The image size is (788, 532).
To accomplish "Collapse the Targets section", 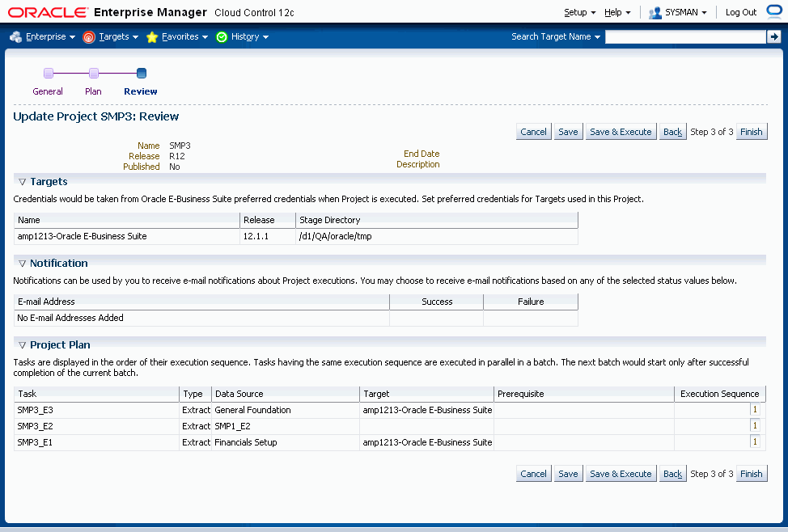I will (22, 182).
